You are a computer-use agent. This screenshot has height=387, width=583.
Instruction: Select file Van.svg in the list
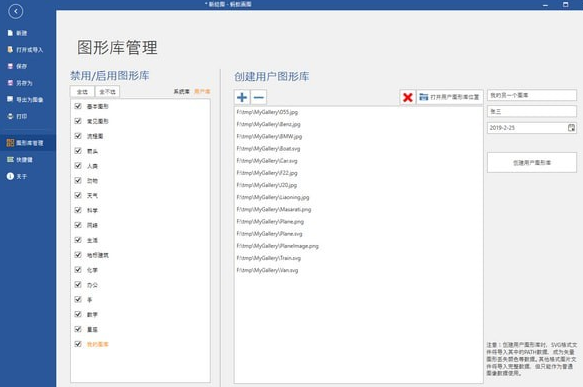pyautogui.click(x=267, y=270)
